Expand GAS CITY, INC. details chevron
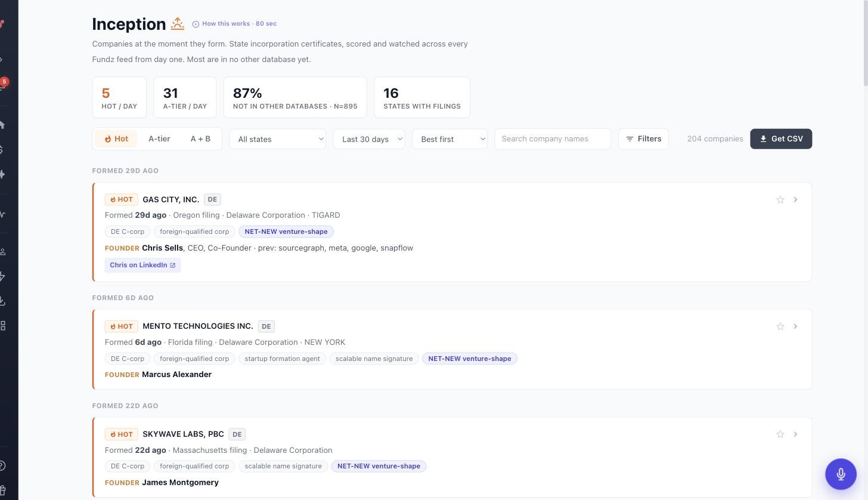The width and height of the screenshot is (868, 500). pyautogui.click(x=795, y=200)
